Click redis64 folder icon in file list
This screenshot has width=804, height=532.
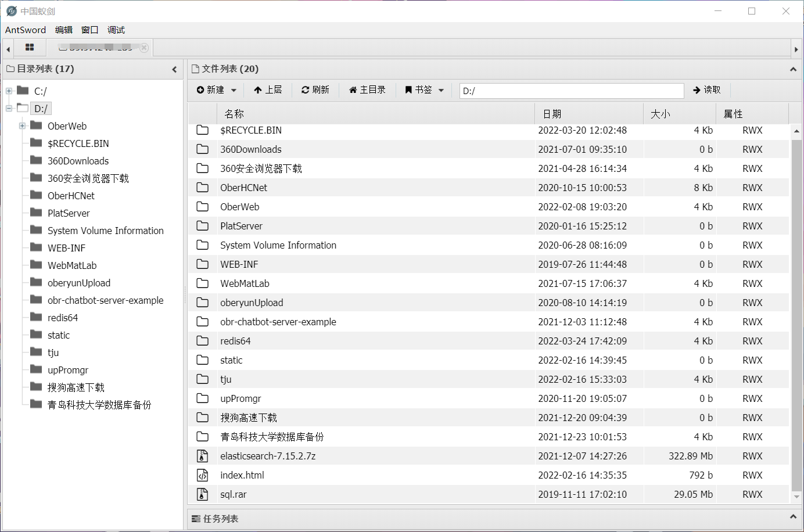click(x=202, y=341)
